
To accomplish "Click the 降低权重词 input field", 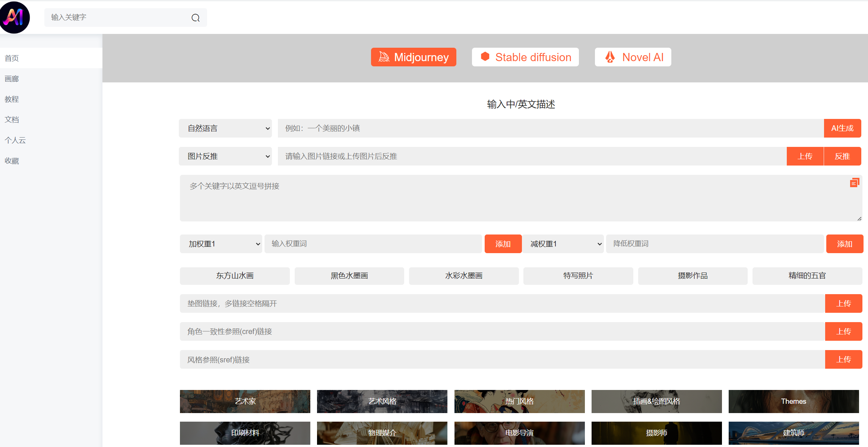I will click(715, 244).
